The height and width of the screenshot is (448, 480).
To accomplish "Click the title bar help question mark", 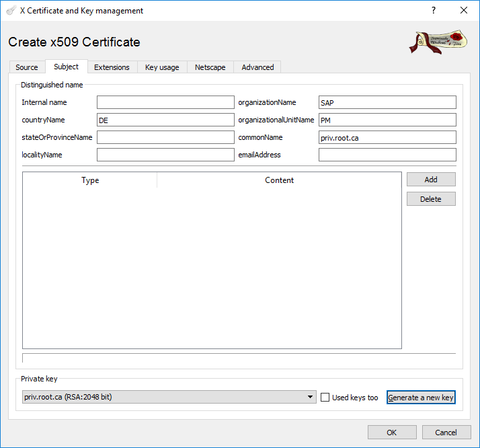I will (434, 11).
